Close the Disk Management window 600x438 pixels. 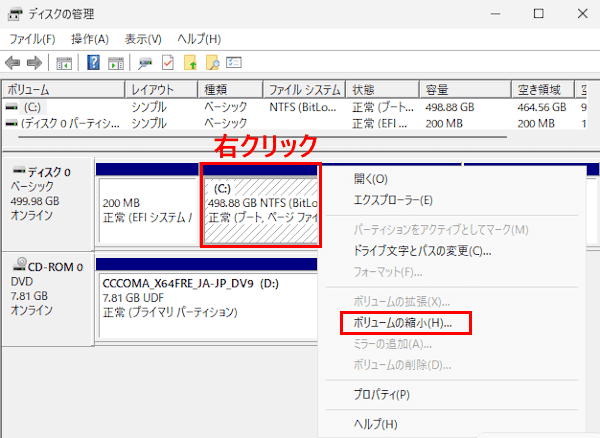click(582, 14)
